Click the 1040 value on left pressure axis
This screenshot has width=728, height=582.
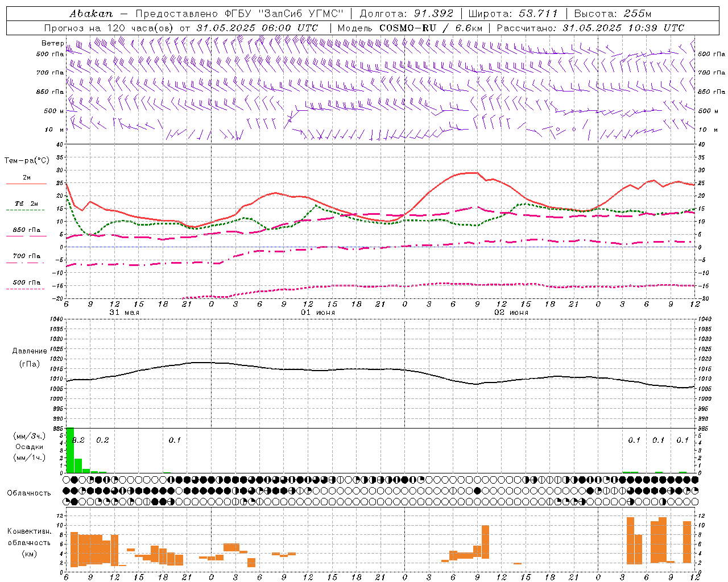[x=56, y=319]
